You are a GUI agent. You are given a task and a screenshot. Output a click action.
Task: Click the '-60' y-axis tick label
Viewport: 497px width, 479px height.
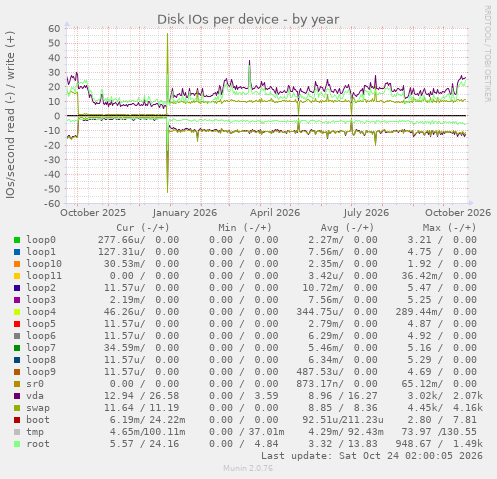52,204
